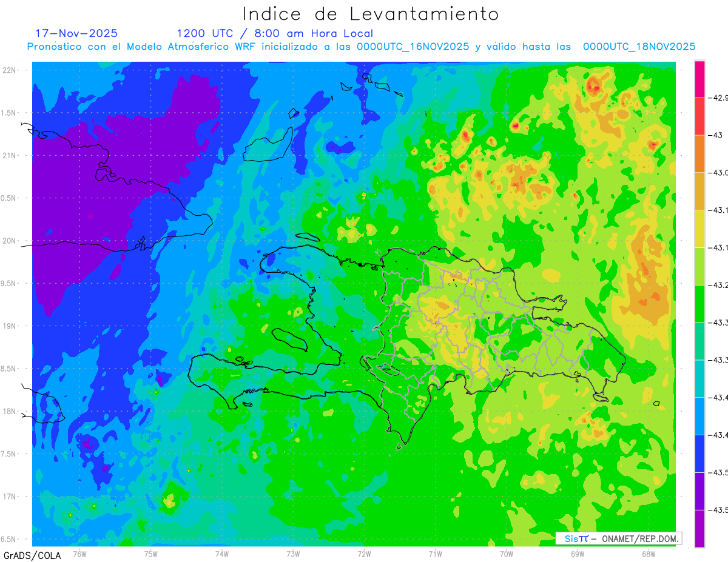Viewport: 728px width, 562px height.
Task: Select the cyan swatch in the legend
Action: coord(699,378)
